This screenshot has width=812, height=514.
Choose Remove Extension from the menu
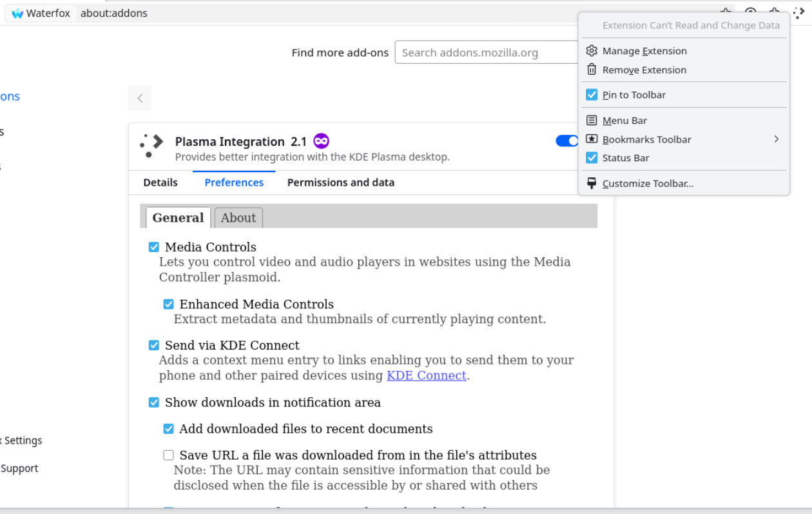tap(684, 70)
